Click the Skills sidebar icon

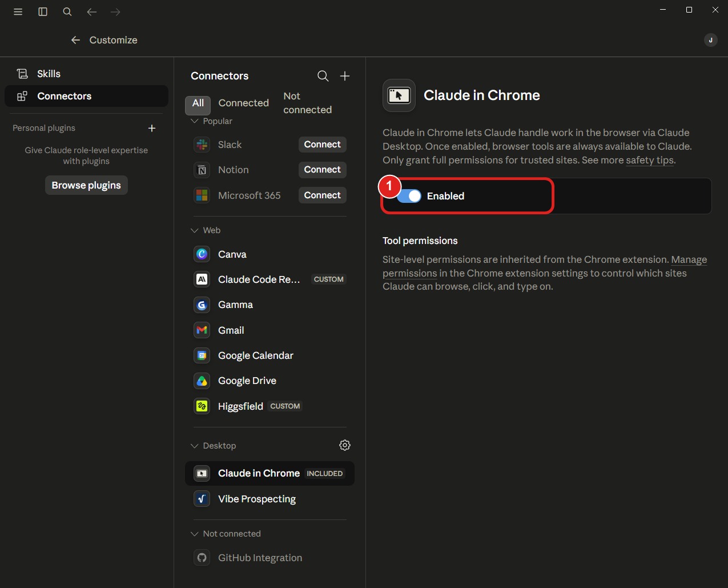click(x=22, y=74)
